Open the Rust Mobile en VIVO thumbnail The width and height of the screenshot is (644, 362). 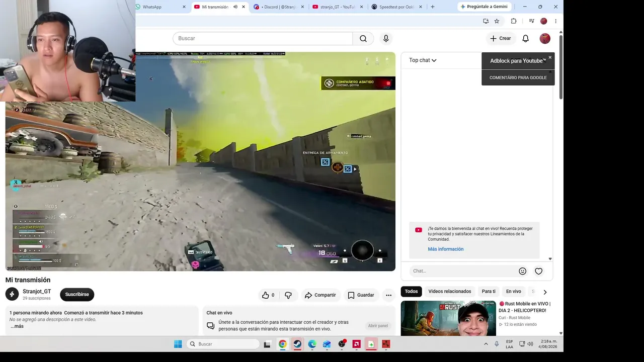pos(448,318)
